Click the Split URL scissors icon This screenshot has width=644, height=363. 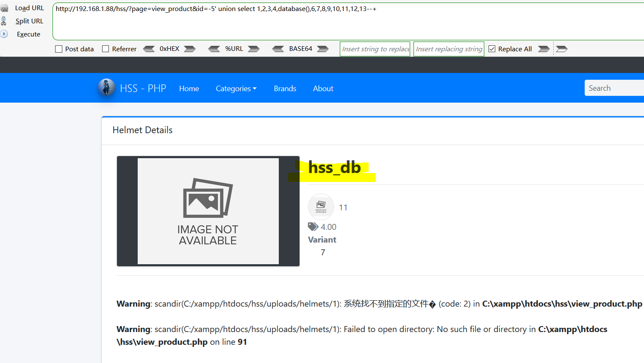pyautogui.click(x=4, y=21)
